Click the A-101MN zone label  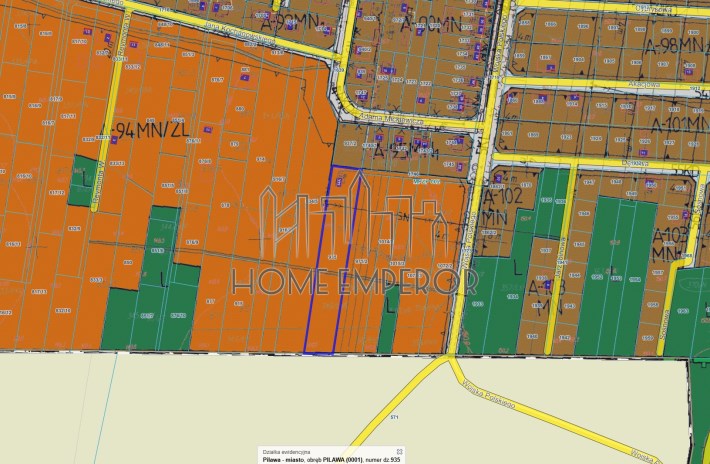click(x=681, y=123)
